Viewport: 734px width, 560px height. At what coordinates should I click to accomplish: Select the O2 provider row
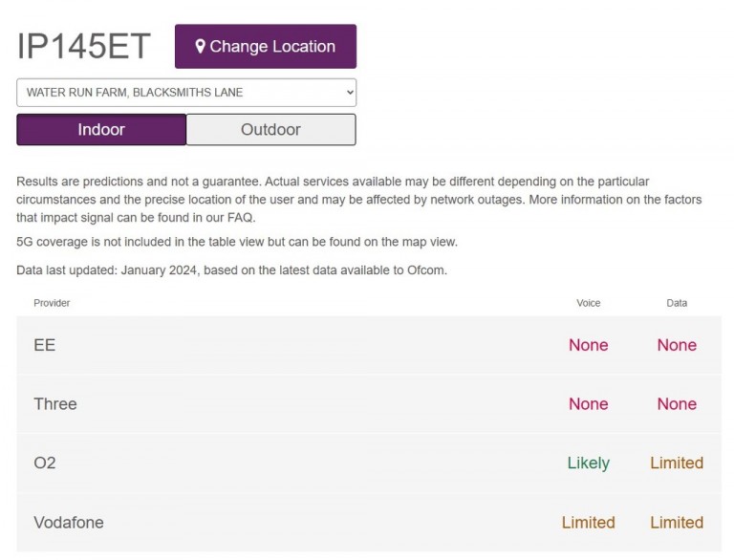pos(369,463)
